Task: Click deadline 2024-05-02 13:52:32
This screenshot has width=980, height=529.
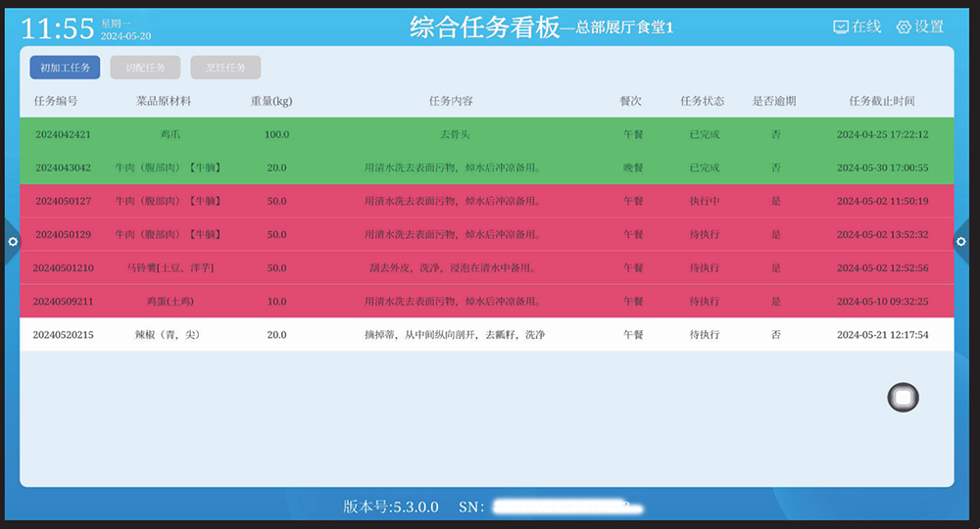Action: tap(883, 234)
